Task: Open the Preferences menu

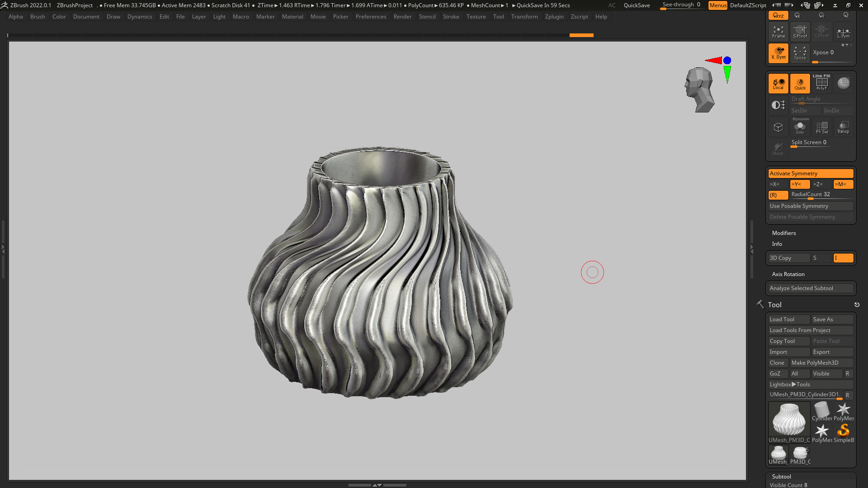Action: pos(371,17)
